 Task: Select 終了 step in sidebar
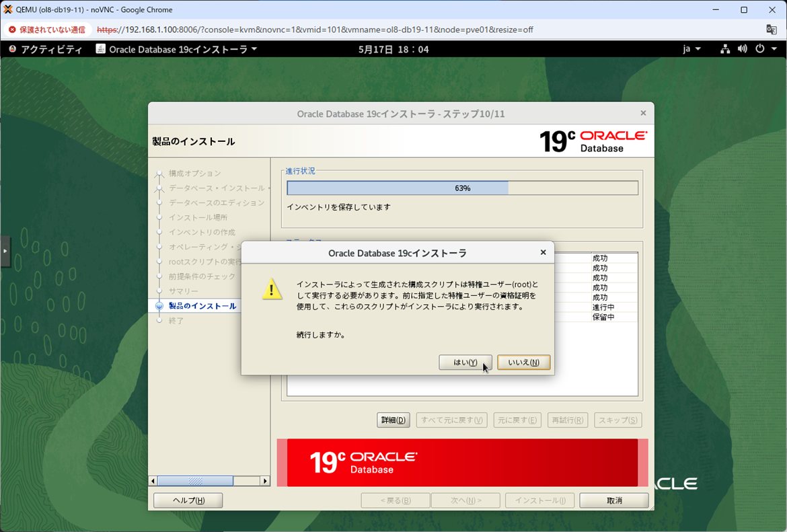[x=176, y=321]
